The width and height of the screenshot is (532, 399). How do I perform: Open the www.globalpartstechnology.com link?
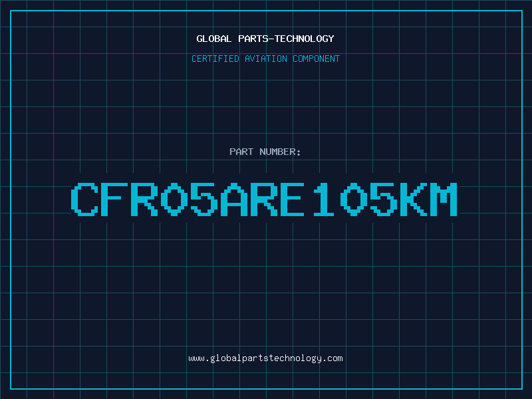265,358
